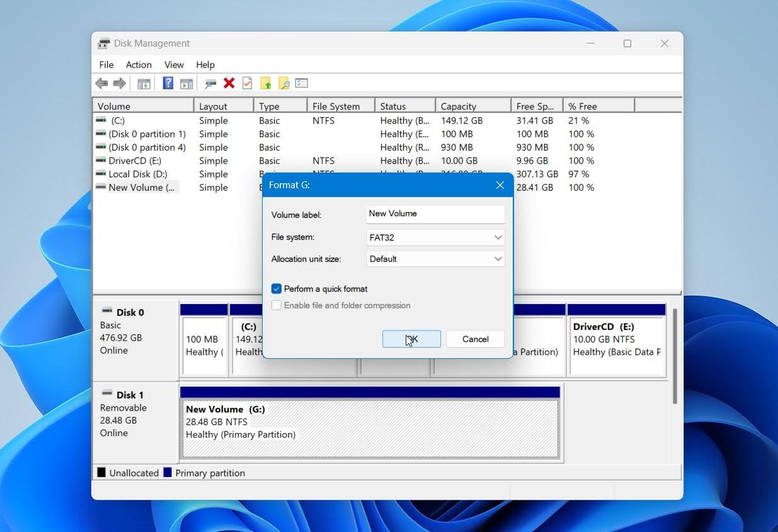Click the Disk 1 Removable label panel
Screen dimensions: 778x532
coord(135,422)
